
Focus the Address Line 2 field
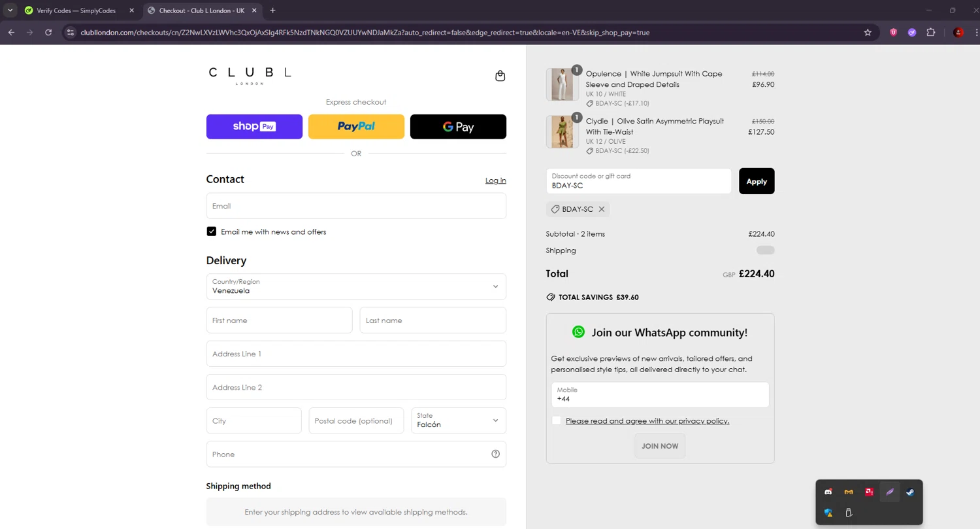point(356,387)
